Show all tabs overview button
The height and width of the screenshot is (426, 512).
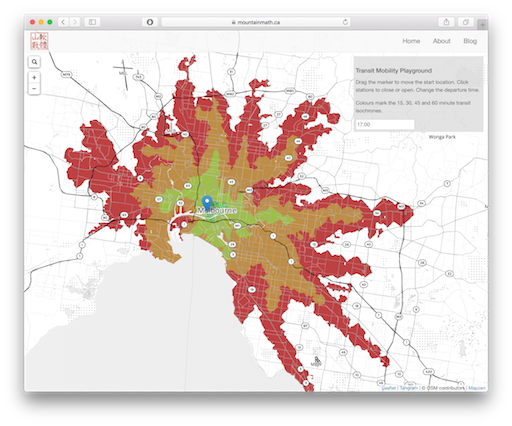click(x=466, y=22)
